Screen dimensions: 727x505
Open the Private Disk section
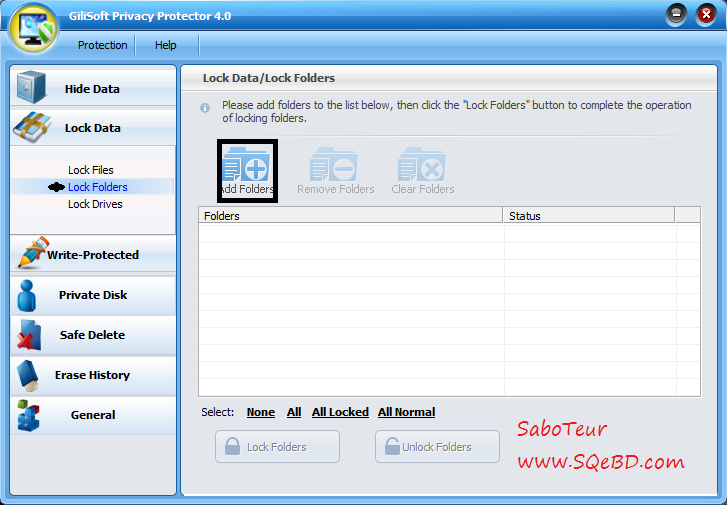click(93, 295)
